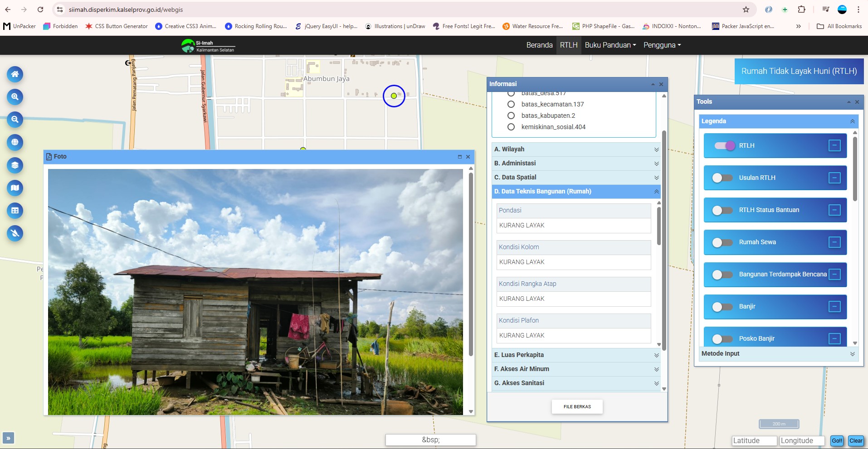Expand the E. Luas Perkapita section
The height and width of the screenshot is (449, 868).
(x=575, y=355)
